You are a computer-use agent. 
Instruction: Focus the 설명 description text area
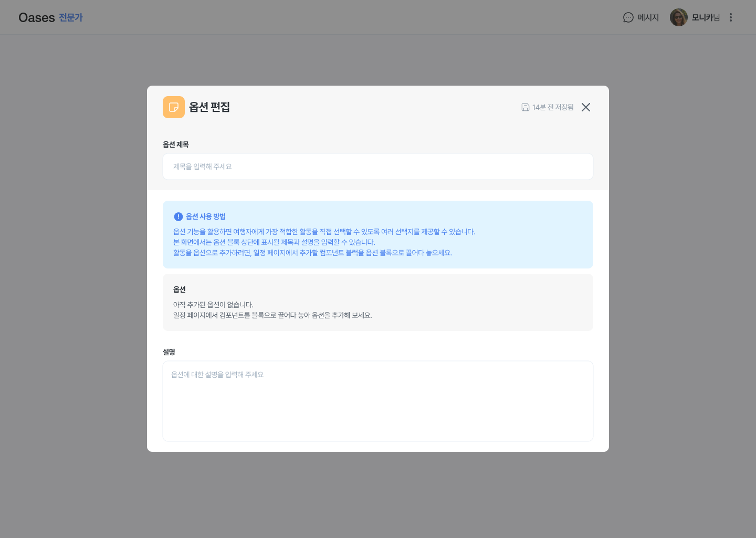(x=378, y=401)
